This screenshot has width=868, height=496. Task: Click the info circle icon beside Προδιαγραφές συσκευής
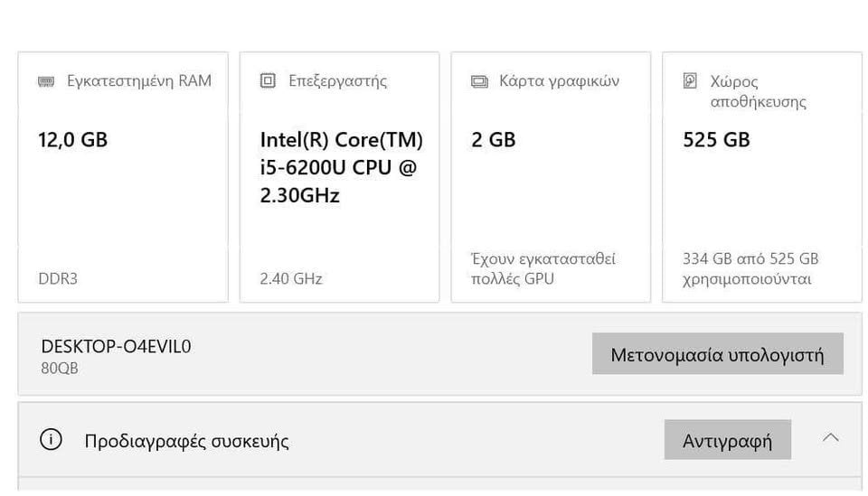[51, 440]
